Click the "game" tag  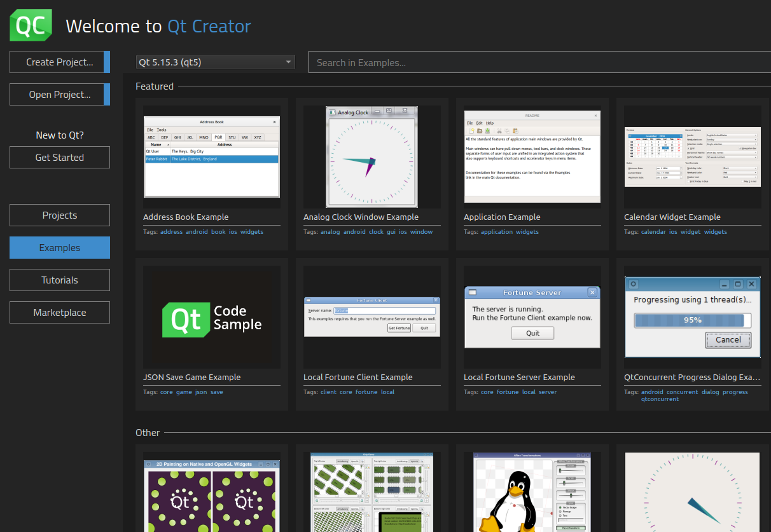184,392
